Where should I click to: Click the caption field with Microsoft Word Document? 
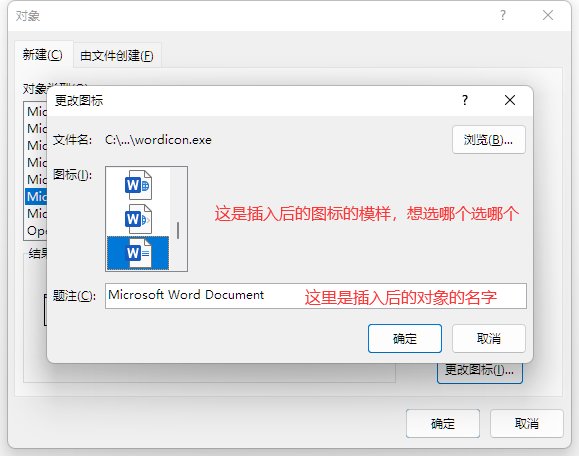pos(316,296)
